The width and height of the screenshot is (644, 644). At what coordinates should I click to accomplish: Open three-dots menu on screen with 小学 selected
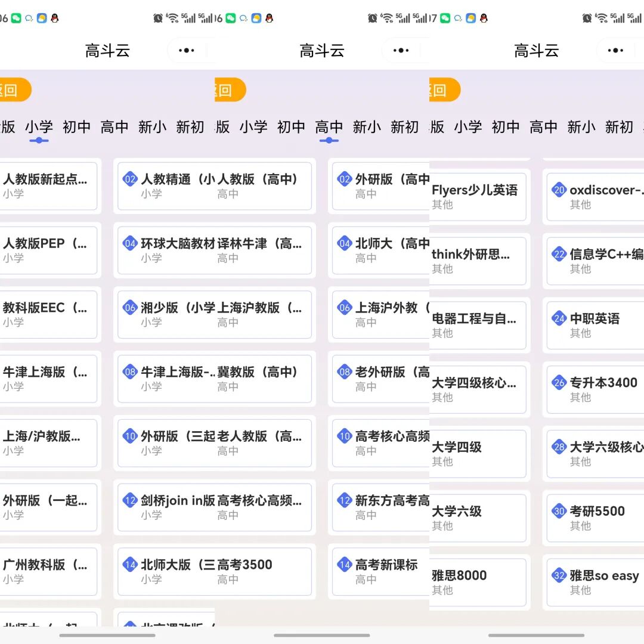(x=187, y=51)
